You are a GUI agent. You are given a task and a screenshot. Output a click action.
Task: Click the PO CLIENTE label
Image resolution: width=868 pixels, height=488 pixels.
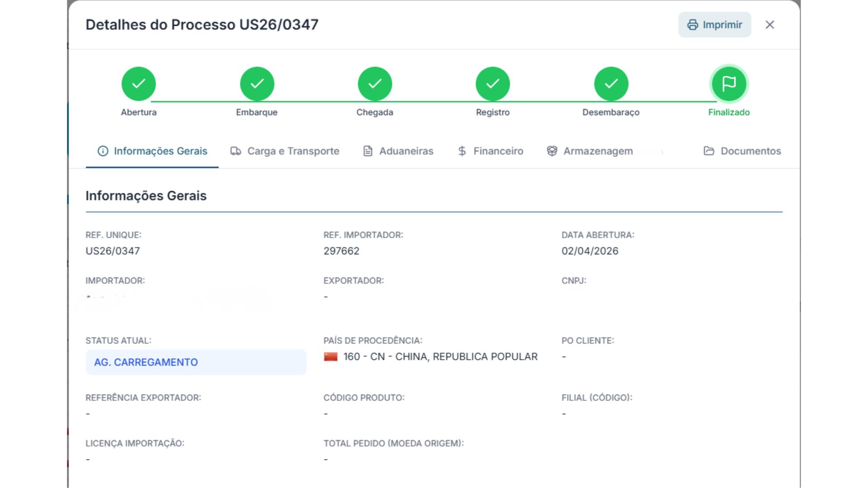[x=588, y=341]
